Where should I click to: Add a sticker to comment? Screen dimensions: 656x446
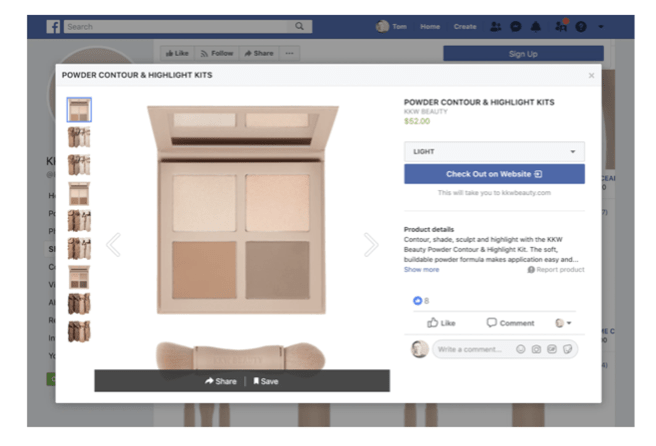(567, 349)
